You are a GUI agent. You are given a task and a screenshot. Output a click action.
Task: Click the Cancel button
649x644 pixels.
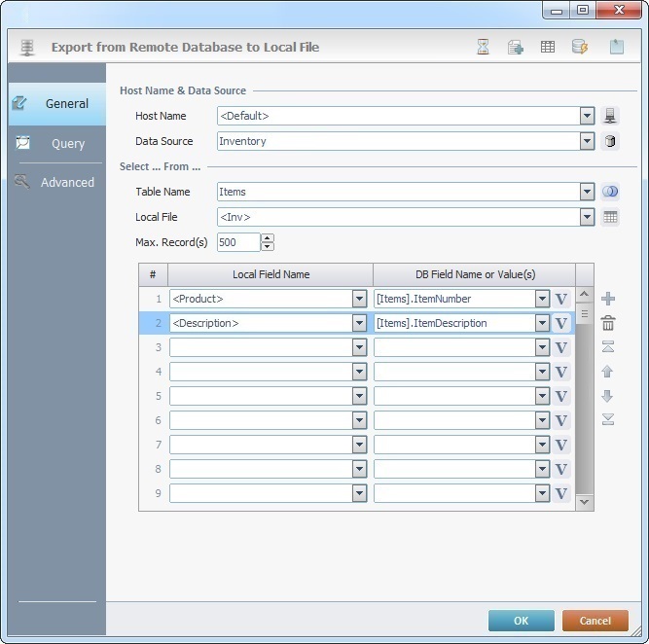595,621
